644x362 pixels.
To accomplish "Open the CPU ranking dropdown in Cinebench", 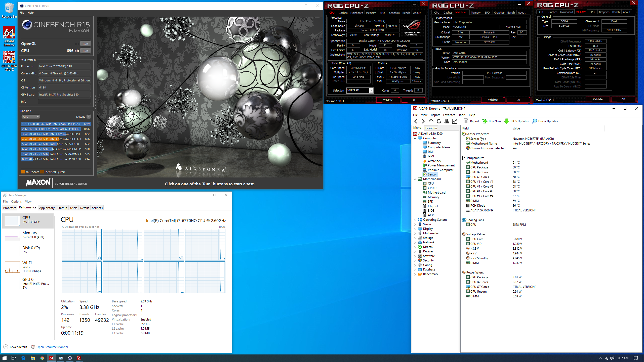I will tap(30, 117).
